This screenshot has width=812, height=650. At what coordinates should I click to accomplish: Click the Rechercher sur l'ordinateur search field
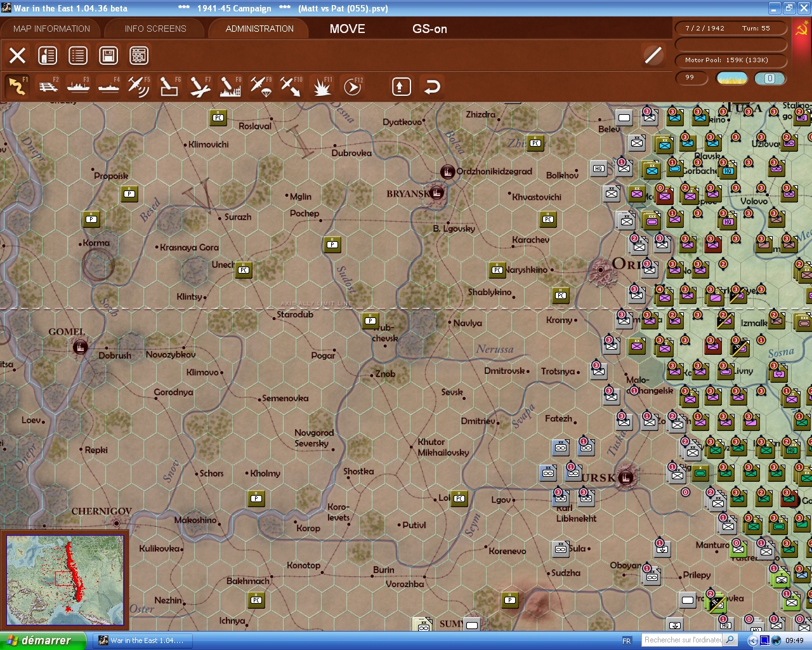(683, 640)
